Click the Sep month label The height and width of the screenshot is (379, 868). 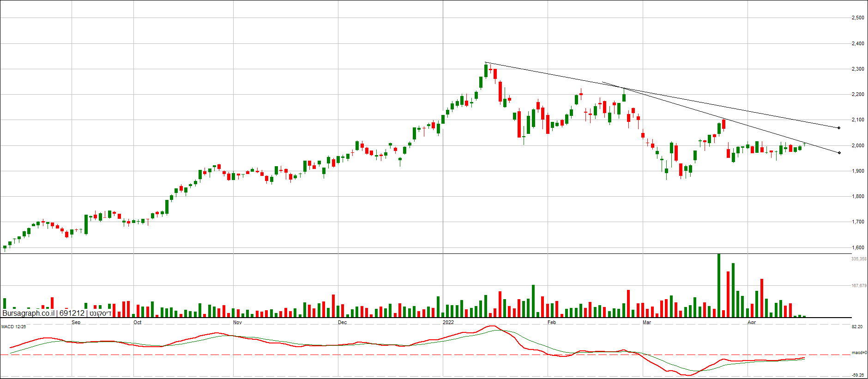pos(76,322)
